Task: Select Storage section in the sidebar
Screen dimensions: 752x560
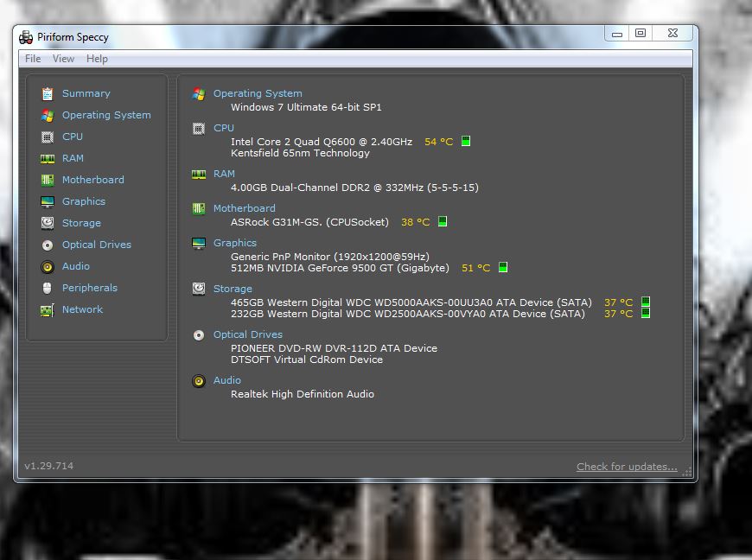Action: click(81, 223)
